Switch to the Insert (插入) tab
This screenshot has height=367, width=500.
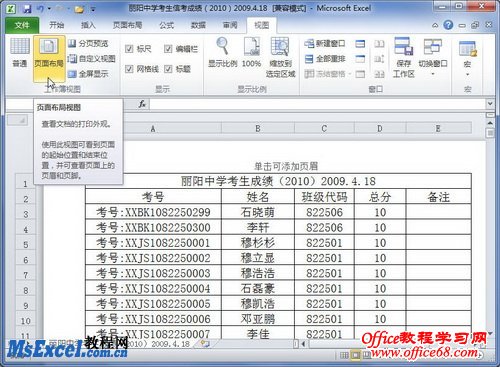pyautogui.click(x=88, y=25)
